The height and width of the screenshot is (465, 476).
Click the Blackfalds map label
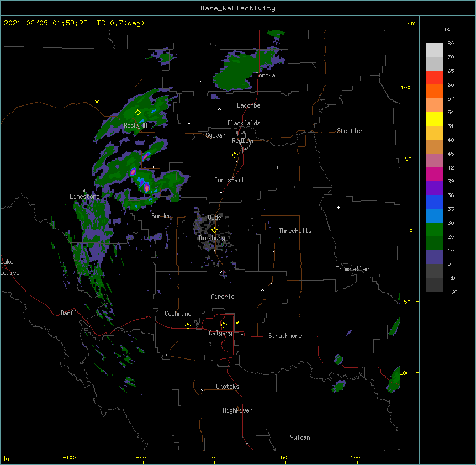(x=244, y=123)
